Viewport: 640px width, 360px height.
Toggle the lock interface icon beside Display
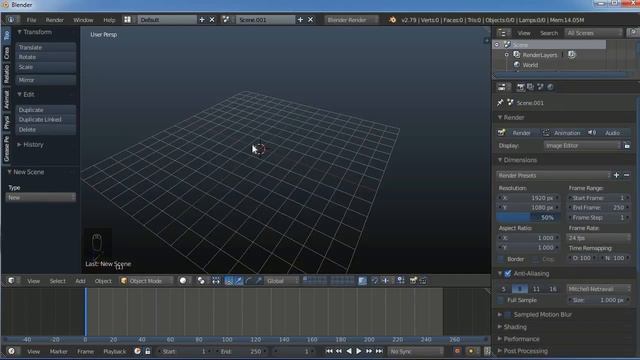(x=627, y=146)
